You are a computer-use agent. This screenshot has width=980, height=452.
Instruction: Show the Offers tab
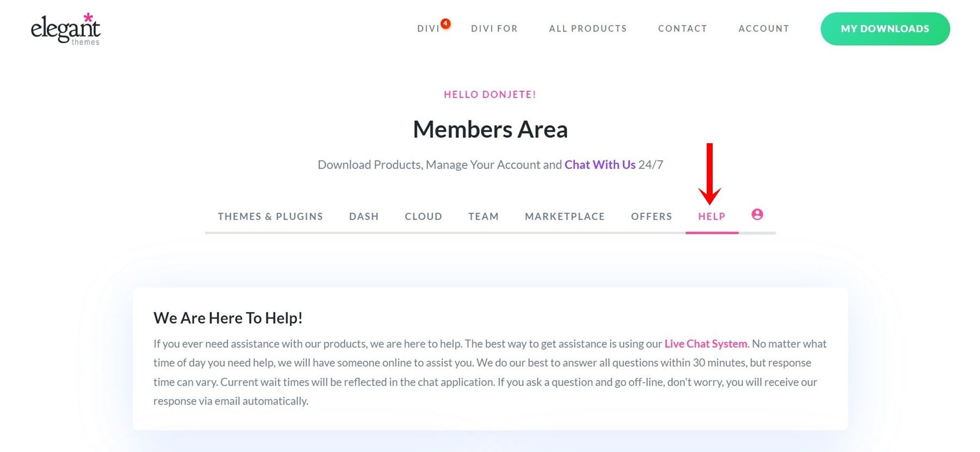point(651,217)
